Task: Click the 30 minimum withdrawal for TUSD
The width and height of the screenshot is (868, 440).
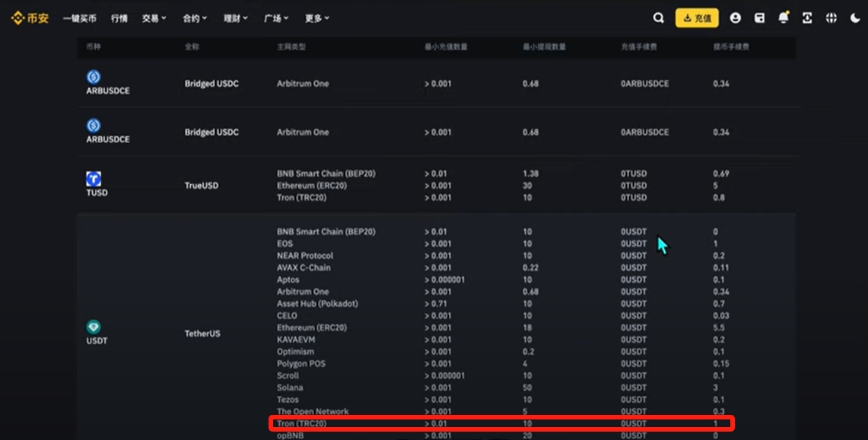Action: click(x=527, y=186)
